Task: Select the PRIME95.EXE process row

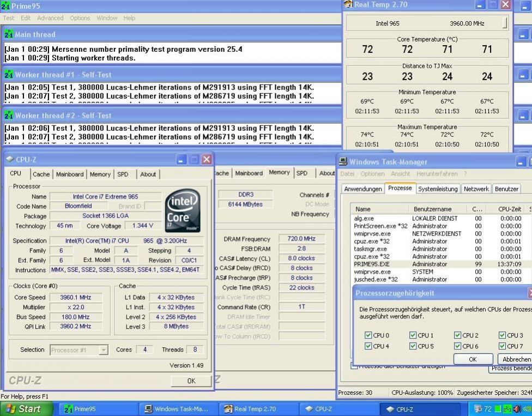Action: coord(440,264)
